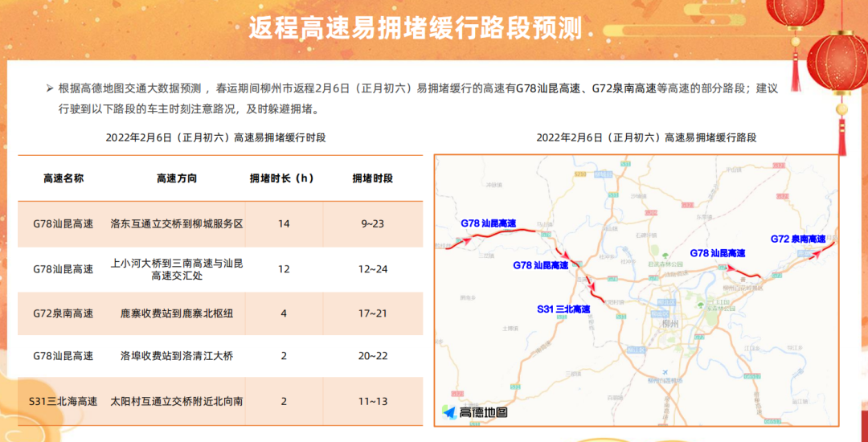Click the map caption 高速易拥堵缓行路段
868x442 pixels.
pos(646,137)
